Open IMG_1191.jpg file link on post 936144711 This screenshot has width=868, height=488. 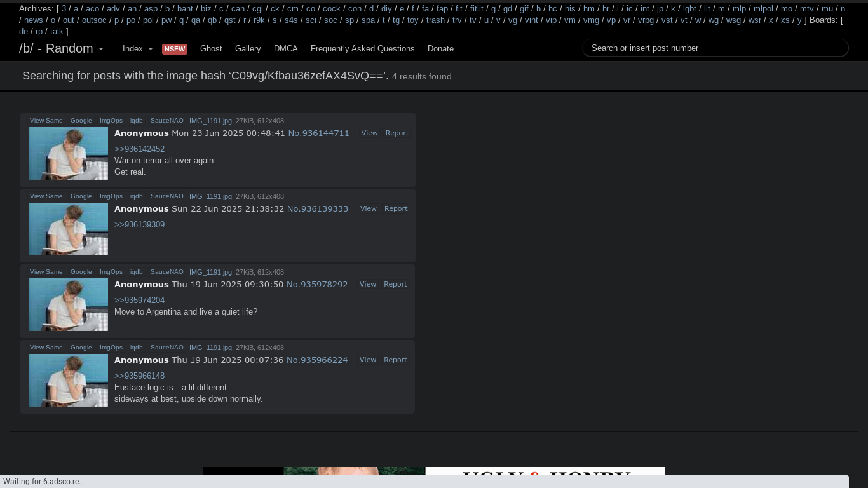coord(210,121)
